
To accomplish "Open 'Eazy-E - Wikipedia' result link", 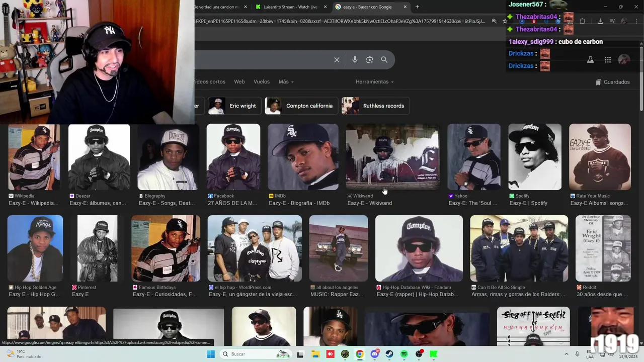I will (34, 203).
